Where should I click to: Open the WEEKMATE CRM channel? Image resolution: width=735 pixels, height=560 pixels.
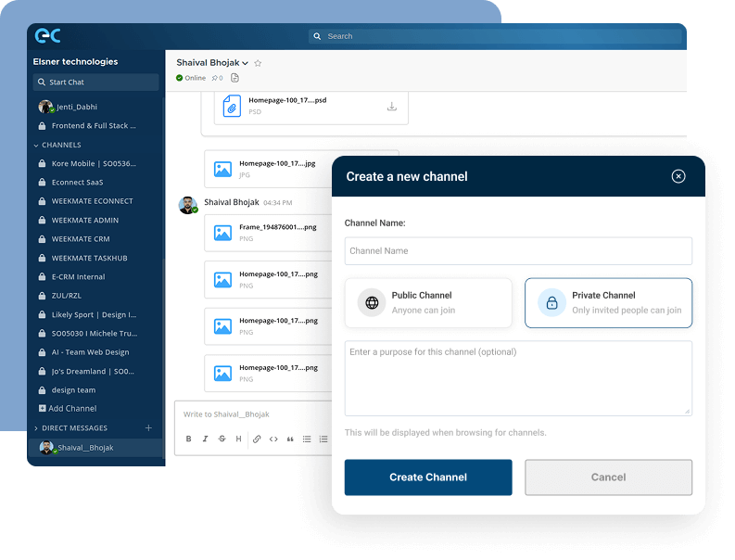click(x=84, y=239)
